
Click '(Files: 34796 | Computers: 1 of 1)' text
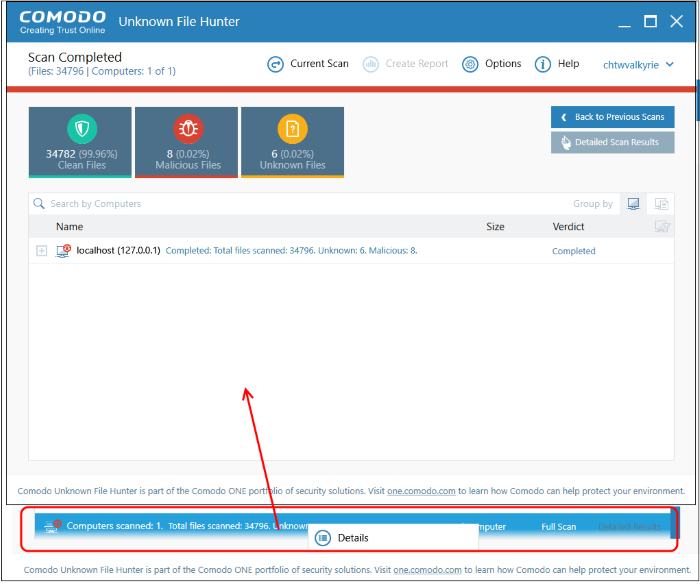point(102,71)
